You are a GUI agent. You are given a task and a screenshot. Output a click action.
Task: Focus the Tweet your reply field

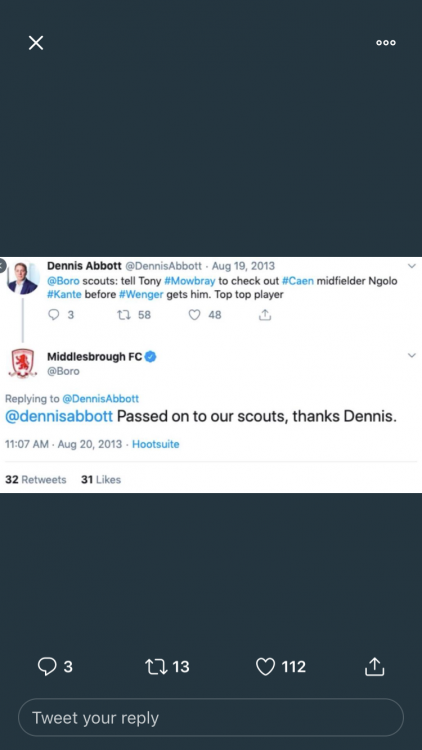211,717
